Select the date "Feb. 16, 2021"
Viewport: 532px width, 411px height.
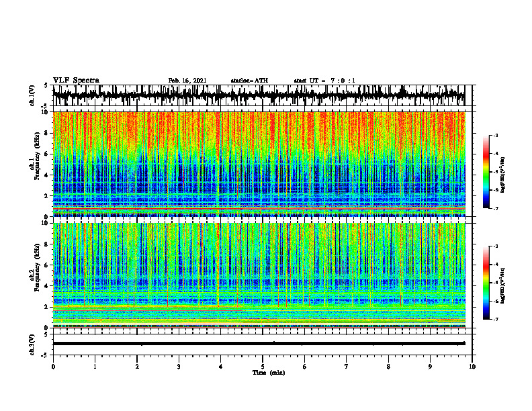click(187, 81)
